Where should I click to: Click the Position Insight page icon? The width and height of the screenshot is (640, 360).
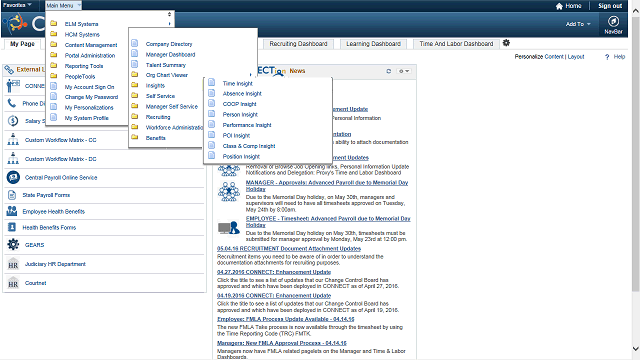point(211,156)
